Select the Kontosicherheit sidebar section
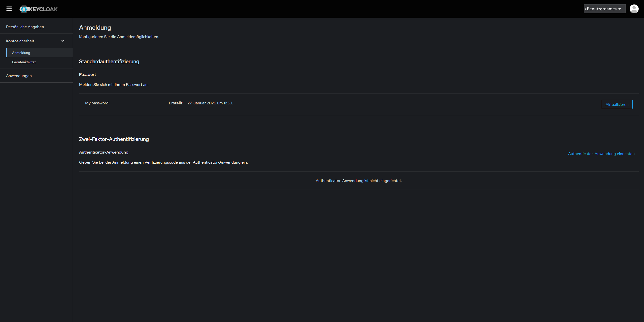The image size is (644, 322). (x=20, y=41)
